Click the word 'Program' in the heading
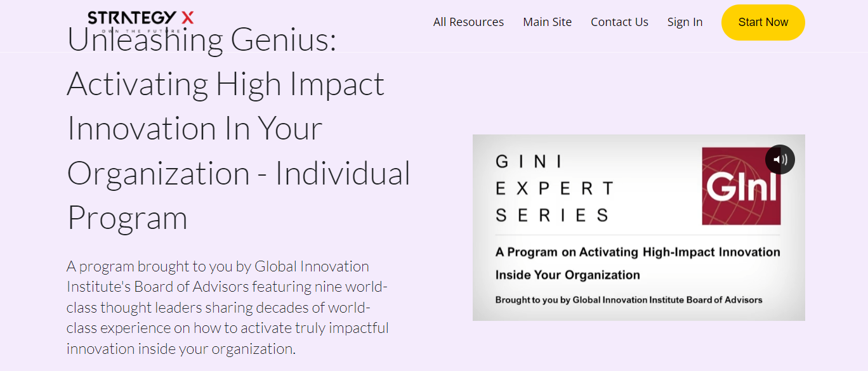Image resolution: width=868 pixels, height=371 pixels. pos(127,218)
